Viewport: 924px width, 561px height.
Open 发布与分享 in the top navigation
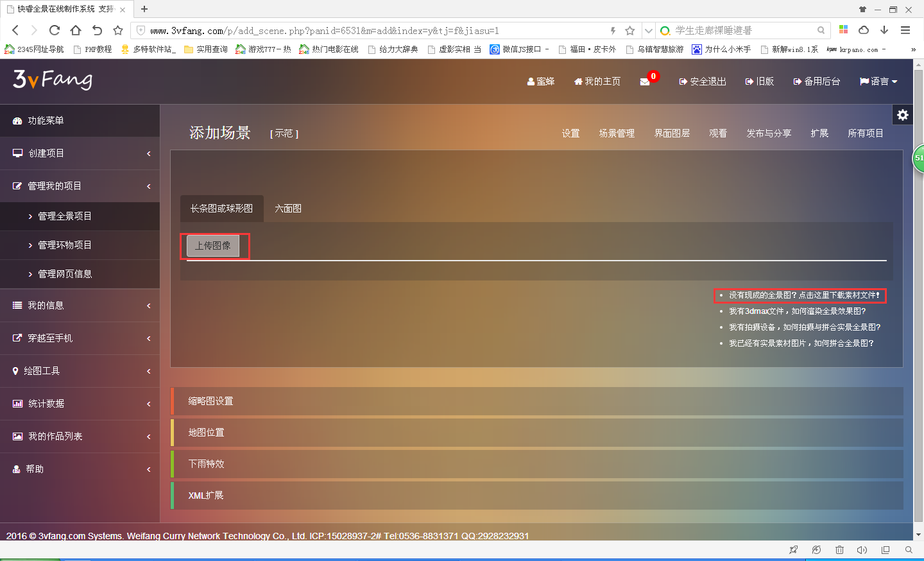tap(769, 134)
